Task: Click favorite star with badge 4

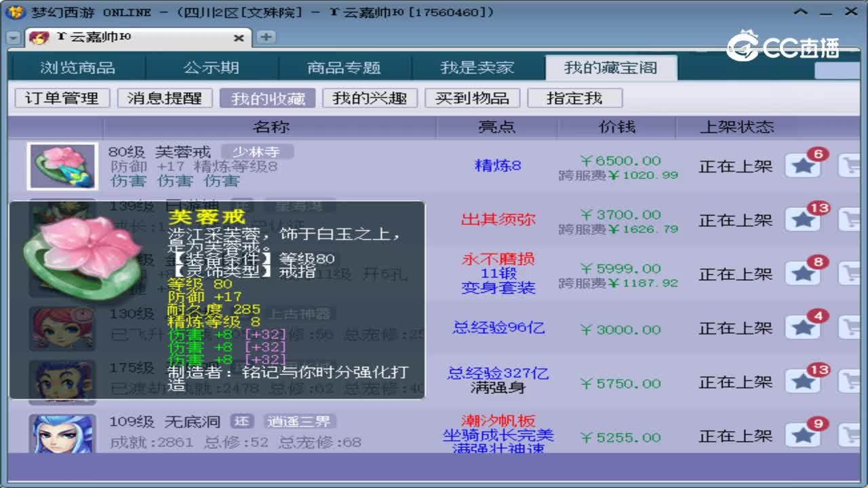Action: click(x=804, y=328)
